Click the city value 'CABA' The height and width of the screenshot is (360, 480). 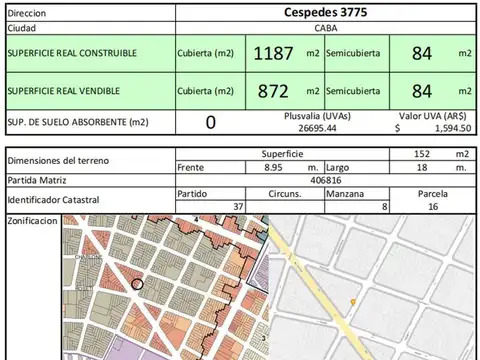pos(326,28)
